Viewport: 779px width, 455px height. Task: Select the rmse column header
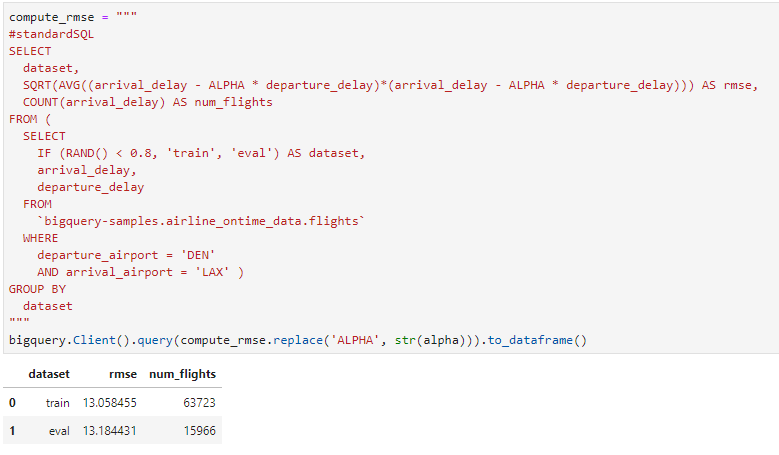coord(123,374)
